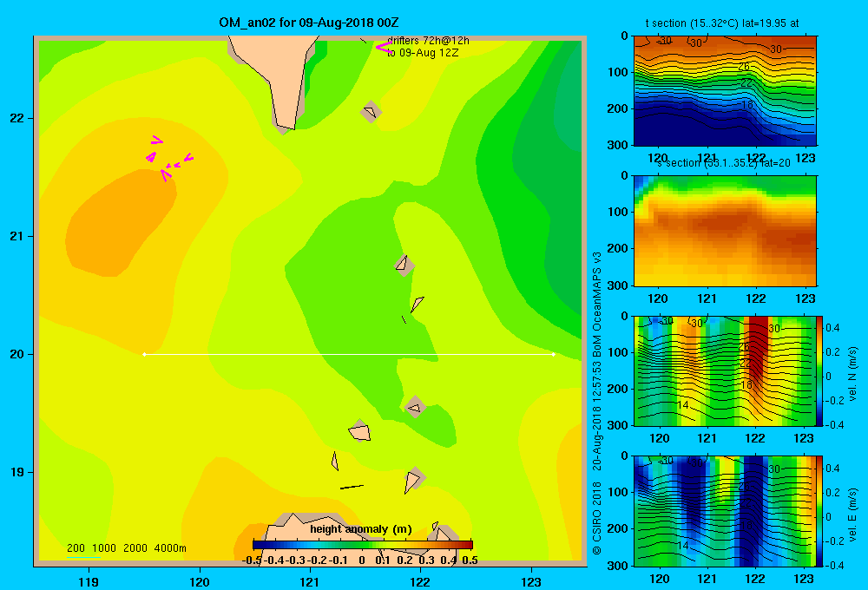Click the magenta drifter tracks cluster on the orange eddy
868x590 pixels.
169,159
